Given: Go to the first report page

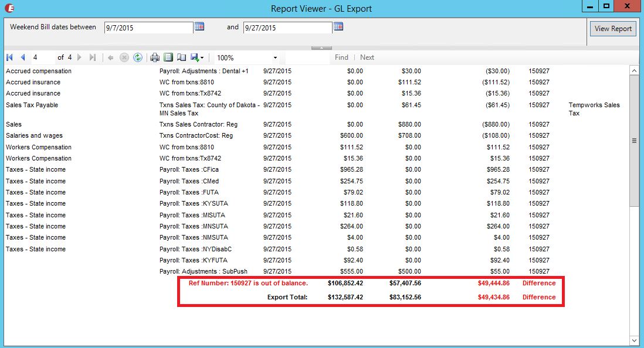Looking at the screenshot, I should tap(9, 57).
